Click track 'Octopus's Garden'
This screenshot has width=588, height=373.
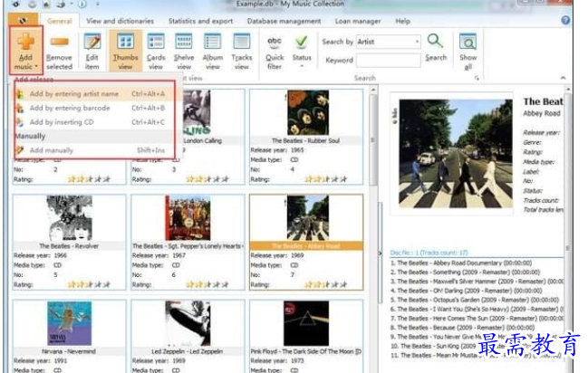pyautogui.click(x=475, y=300)
